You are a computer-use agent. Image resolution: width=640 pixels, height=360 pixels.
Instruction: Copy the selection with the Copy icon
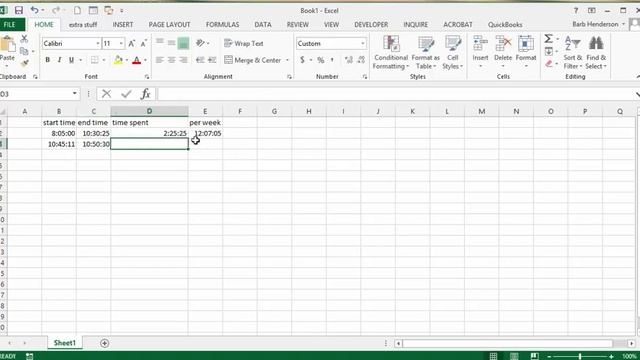point(24,51)
